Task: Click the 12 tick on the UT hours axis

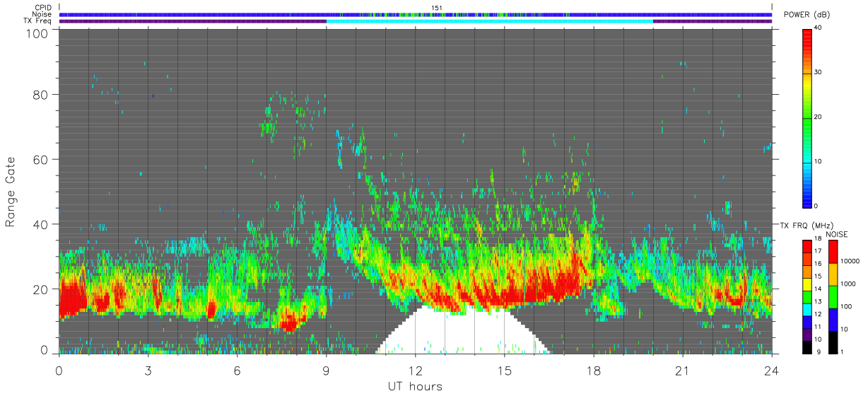Action: click(x=415, y=370)
